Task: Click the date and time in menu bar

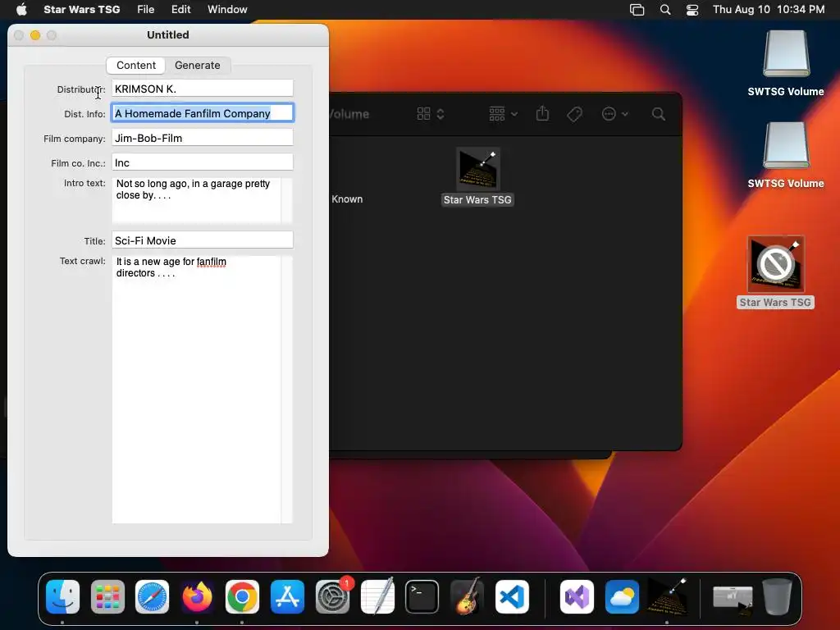Action: (768, 9)
